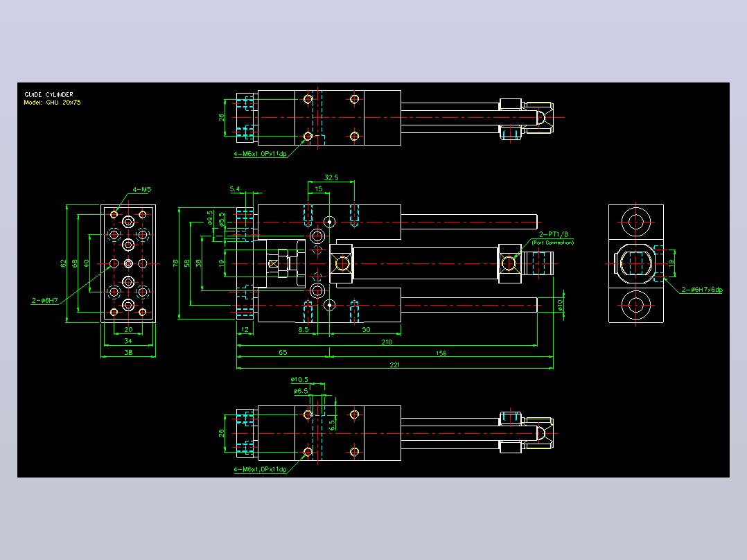This screenshot has height=560, width=747.
Task: Pick the '19' dimension in the right end view
Action: (671, 263)
